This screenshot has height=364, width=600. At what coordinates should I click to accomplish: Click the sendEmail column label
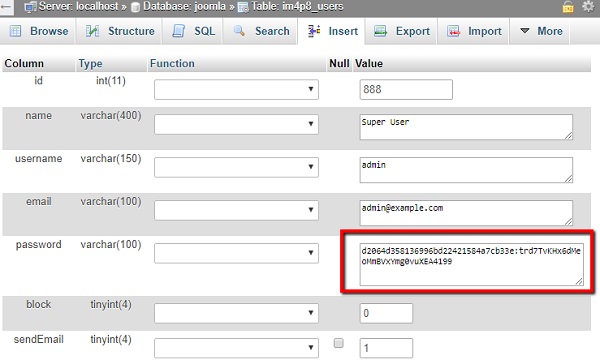pos(38,340)
